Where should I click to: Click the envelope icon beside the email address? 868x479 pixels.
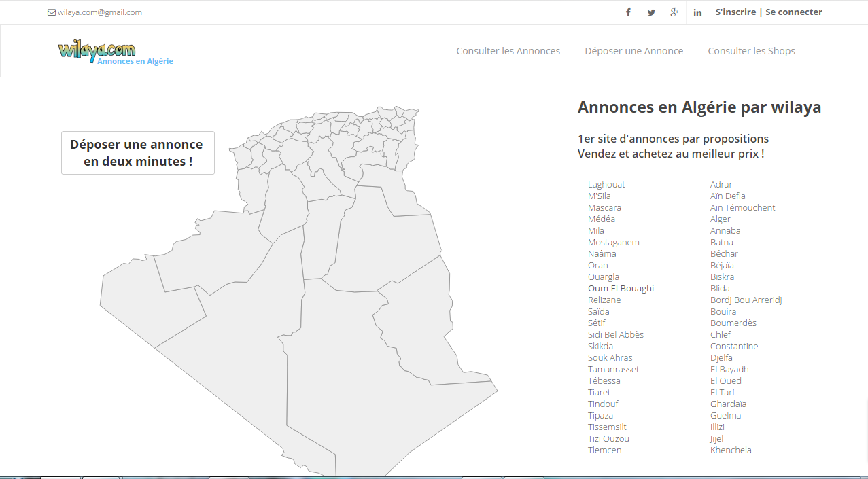point(52,12)
